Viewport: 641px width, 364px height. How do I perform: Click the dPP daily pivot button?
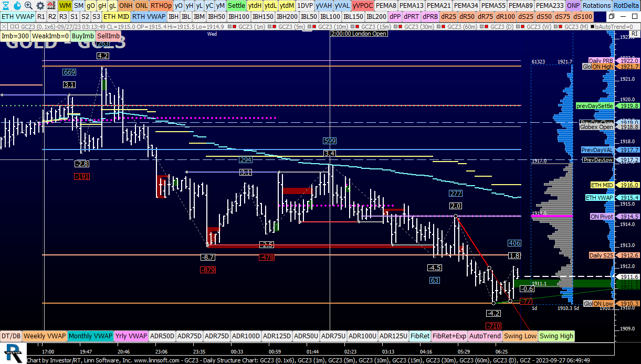(x=395, y=16)
